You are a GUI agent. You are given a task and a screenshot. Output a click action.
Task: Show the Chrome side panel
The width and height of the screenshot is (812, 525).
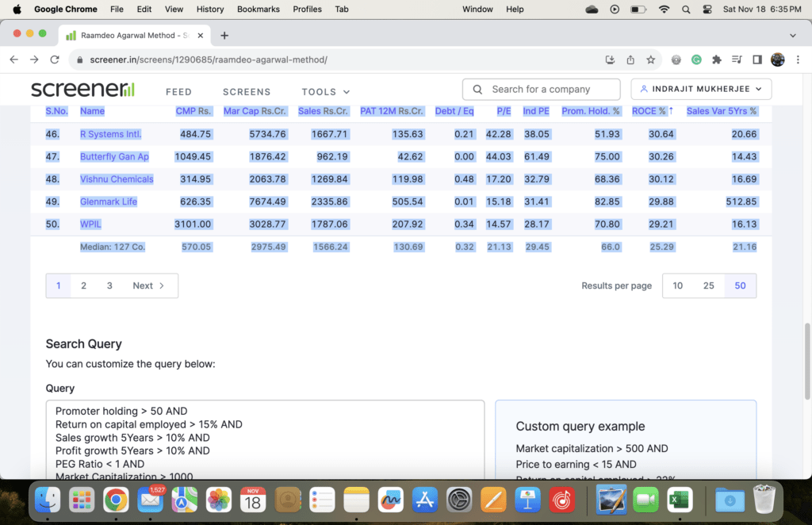[x=757, y=59]
